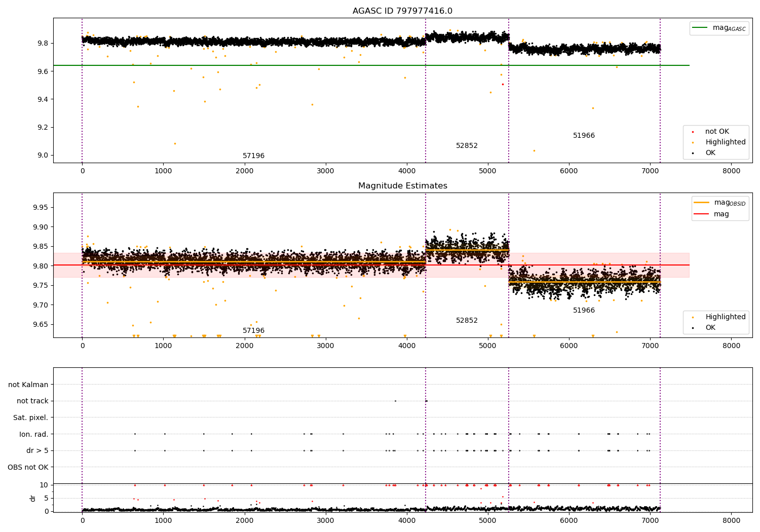760x532 pixels.
Task: Click the 2000 x-tick of Magnitude Estimates plot
Action: (245, 346)
